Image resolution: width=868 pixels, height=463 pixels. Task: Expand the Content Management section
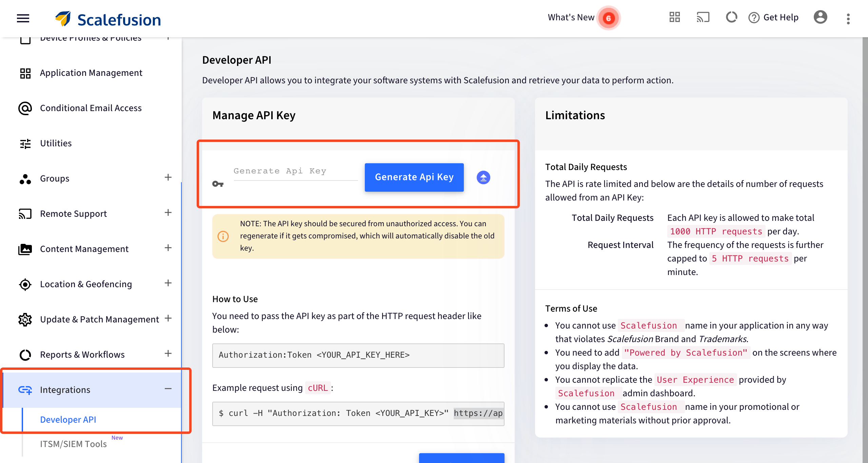pyautogui.click(x=168, y=248)
